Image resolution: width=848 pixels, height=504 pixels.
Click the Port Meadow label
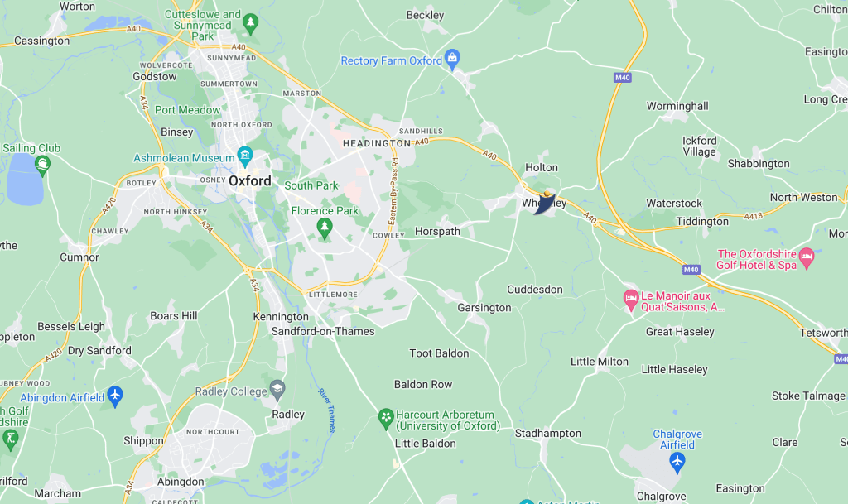click(x=188, y=110)
